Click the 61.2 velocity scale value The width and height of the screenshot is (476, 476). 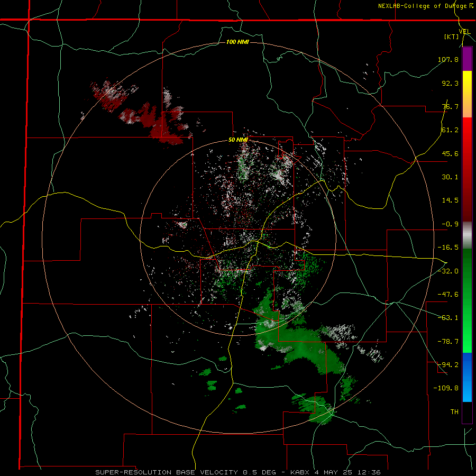[450, 130]
